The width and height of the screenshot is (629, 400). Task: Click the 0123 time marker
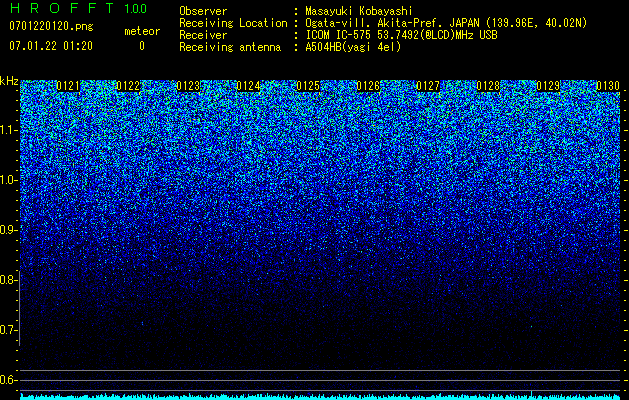pos(188,86)
